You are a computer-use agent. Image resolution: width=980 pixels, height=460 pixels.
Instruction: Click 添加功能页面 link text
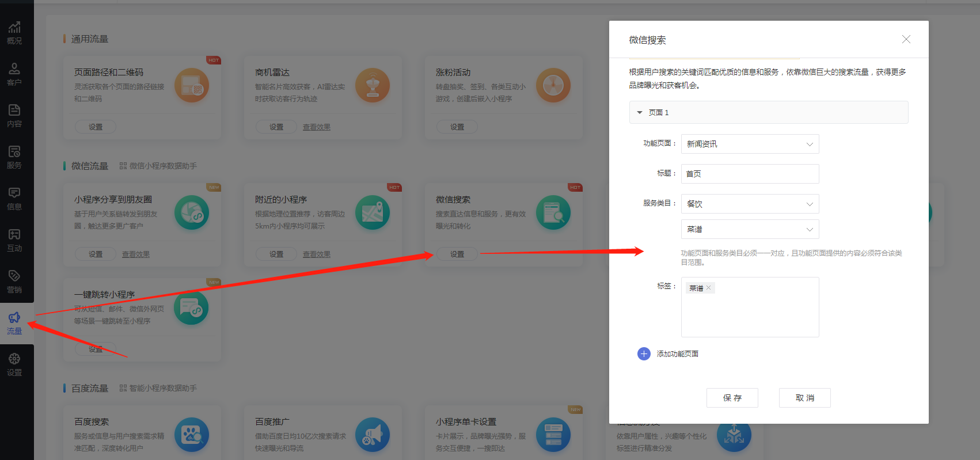(678, 354)
